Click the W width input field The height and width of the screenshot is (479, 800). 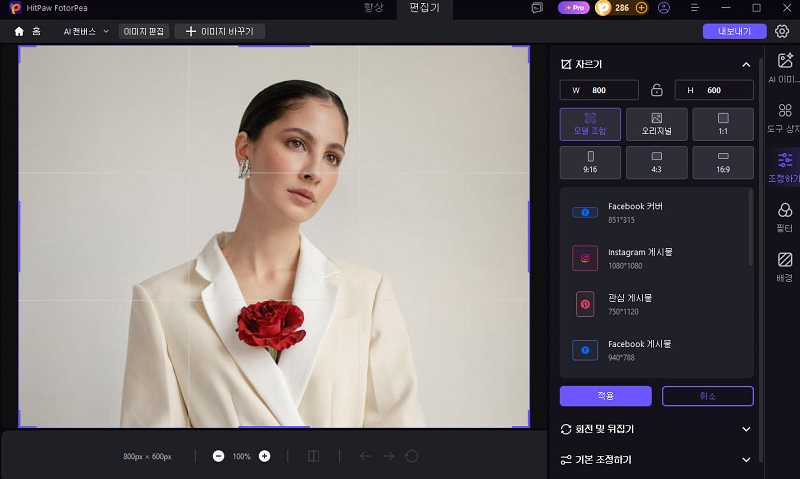(599, 90)
